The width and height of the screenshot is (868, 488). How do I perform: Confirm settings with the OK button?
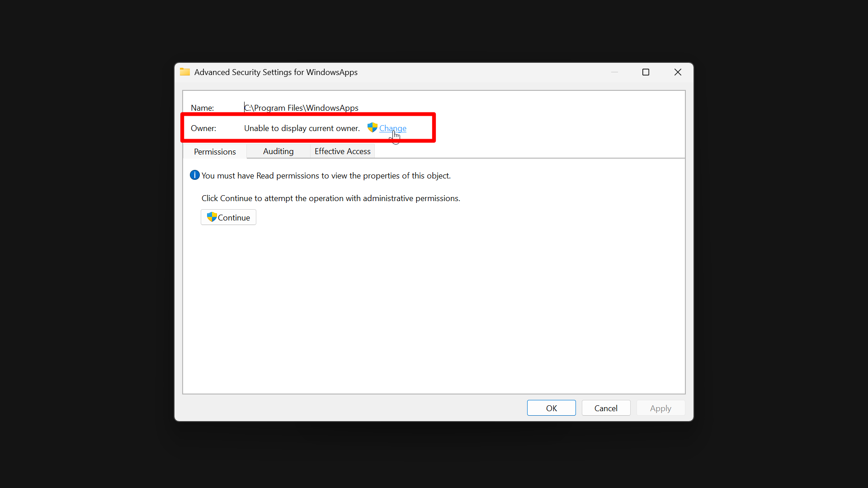(x=551, y=408)
